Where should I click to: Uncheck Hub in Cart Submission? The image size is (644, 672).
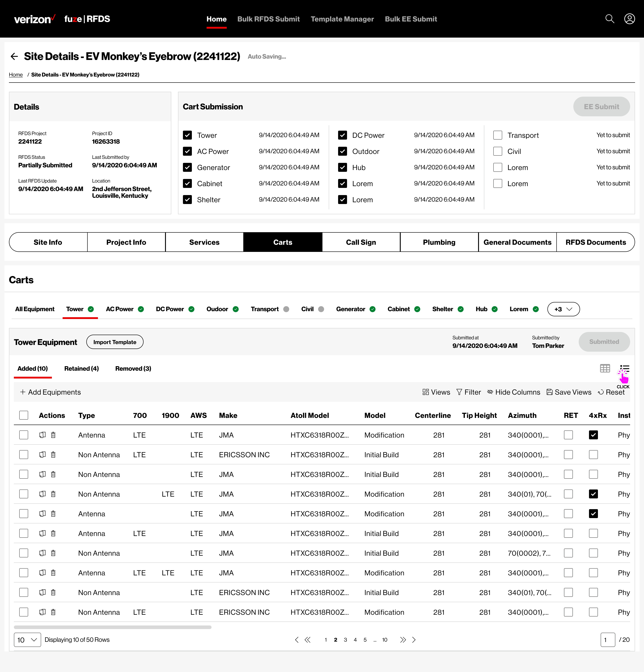pyautogui.click(x=342, y=167)
